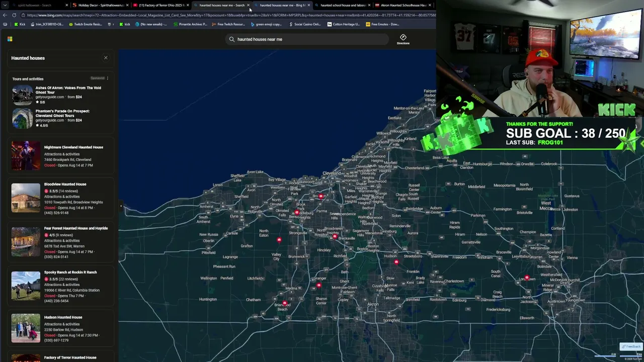
Task: Open the Bloodview Haunted House listing
Action: point(65,184)
